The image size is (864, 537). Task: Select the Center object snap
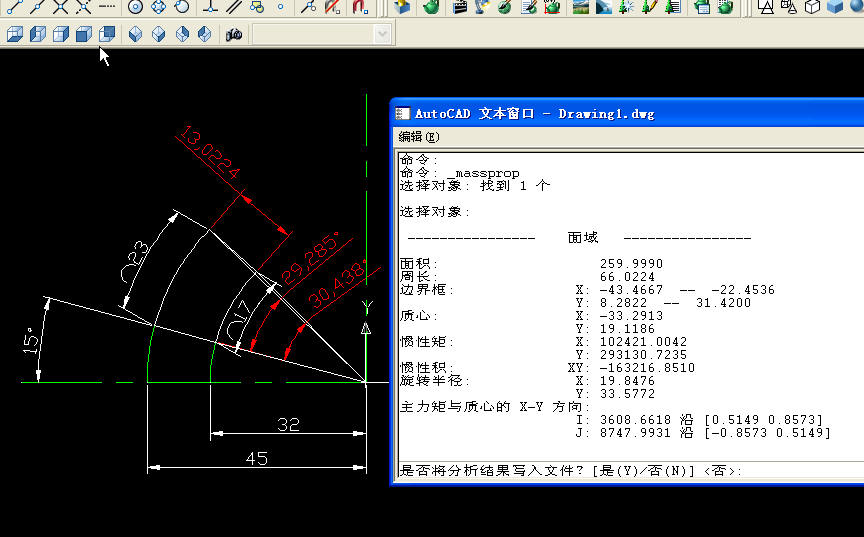click(x=135, y=7)
